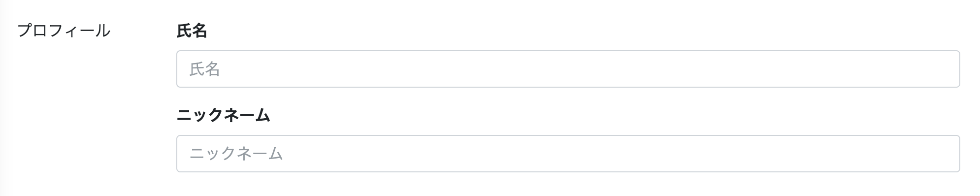
Task: Place cursor in the full name box
Action: (x=568, y=69)
